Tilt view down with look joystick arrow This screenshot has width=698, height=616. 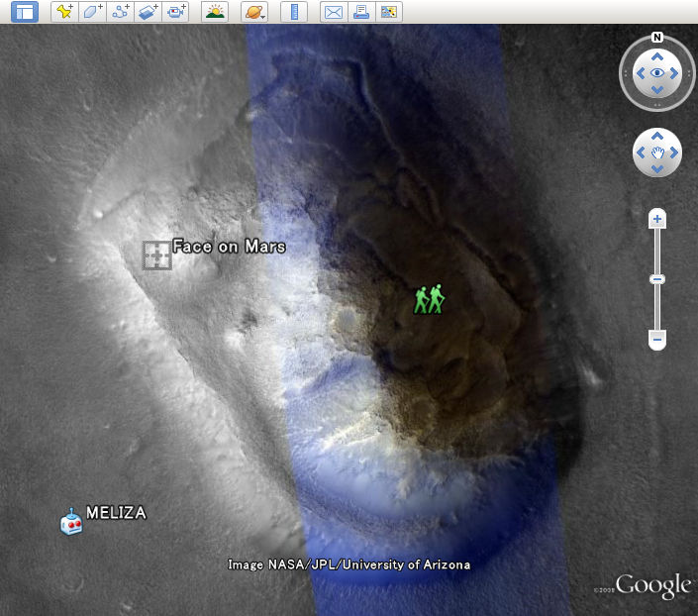(x=657, y=90)
